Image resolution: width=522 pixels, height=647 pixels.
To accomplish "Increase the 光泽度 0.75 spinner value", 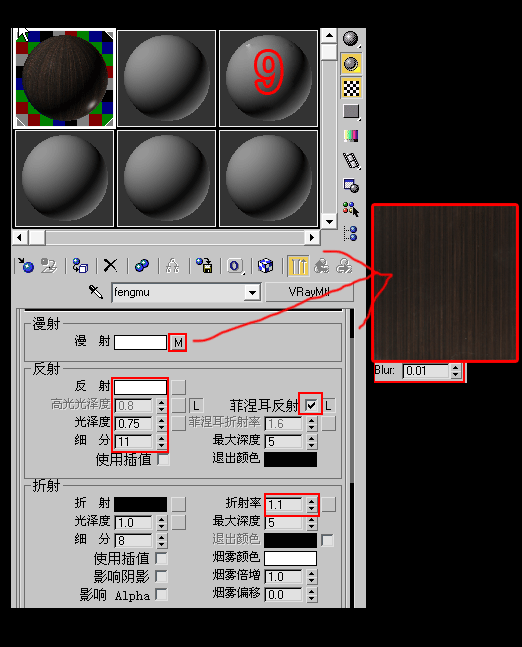I will [x=161, y=420].
